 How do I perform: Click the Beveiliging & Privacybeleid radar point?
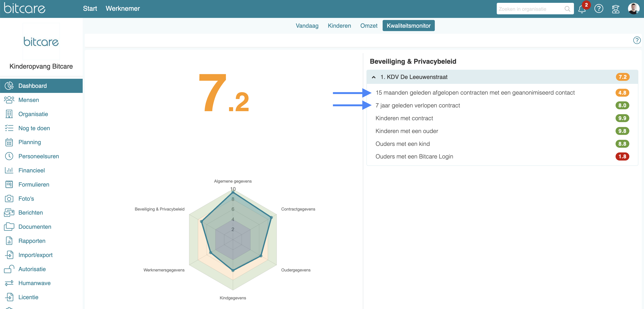(x=201, y=221)
